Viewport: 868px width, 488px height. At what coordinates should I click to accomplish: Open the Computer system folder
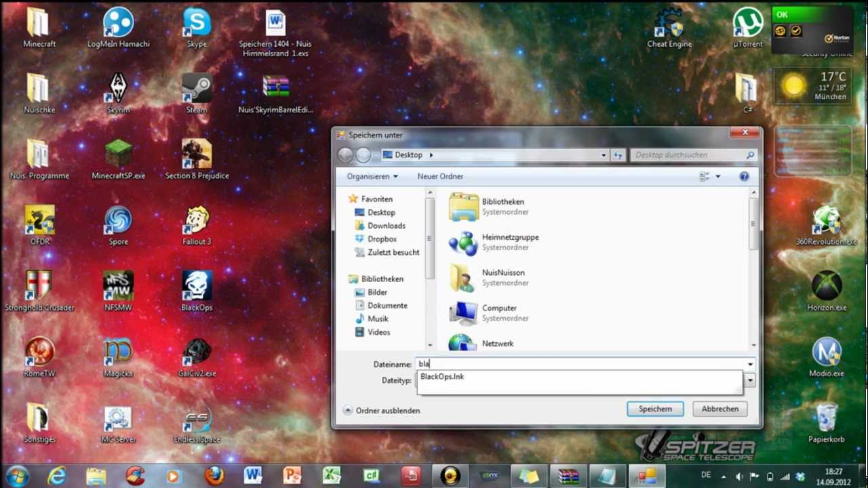click(x=490, y=313)
